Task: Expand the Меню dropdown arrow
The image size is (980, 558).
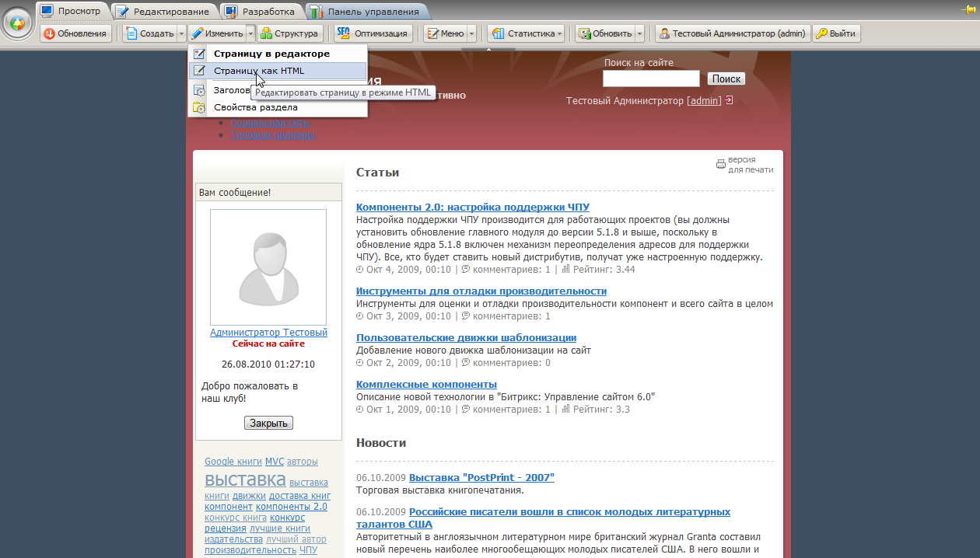Action: point(471,33)
